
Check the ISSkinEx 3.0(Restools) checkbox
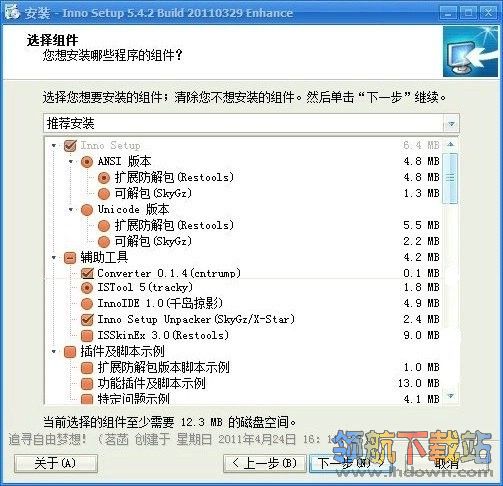(87, 335)
